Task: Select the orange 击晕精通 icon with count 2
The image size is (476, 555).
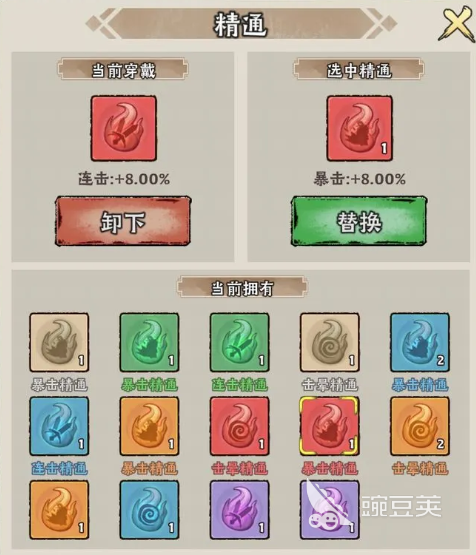Action: coord(420,426)
